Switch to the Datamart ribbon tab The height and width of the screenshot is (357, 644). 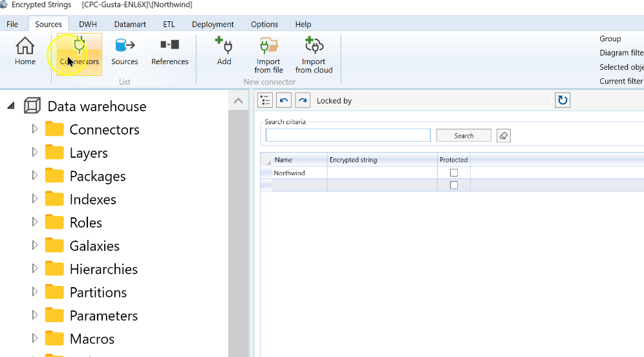130,24
